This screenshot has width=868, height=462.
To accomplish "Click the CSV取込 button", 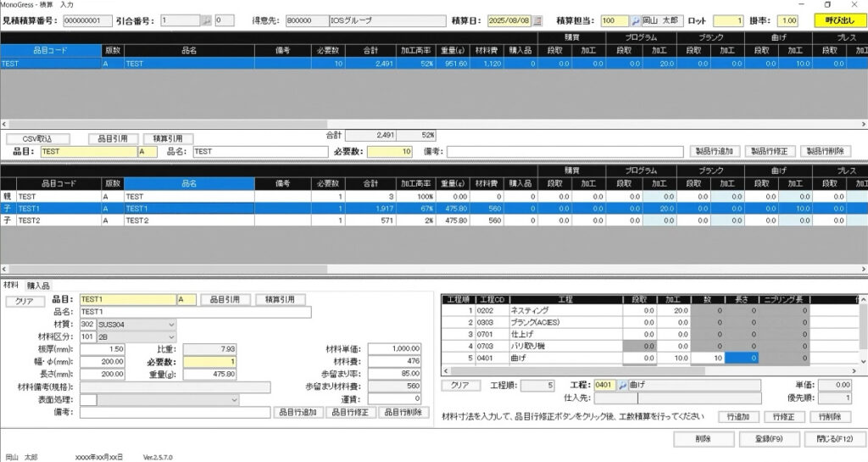I will click(37, 139).
